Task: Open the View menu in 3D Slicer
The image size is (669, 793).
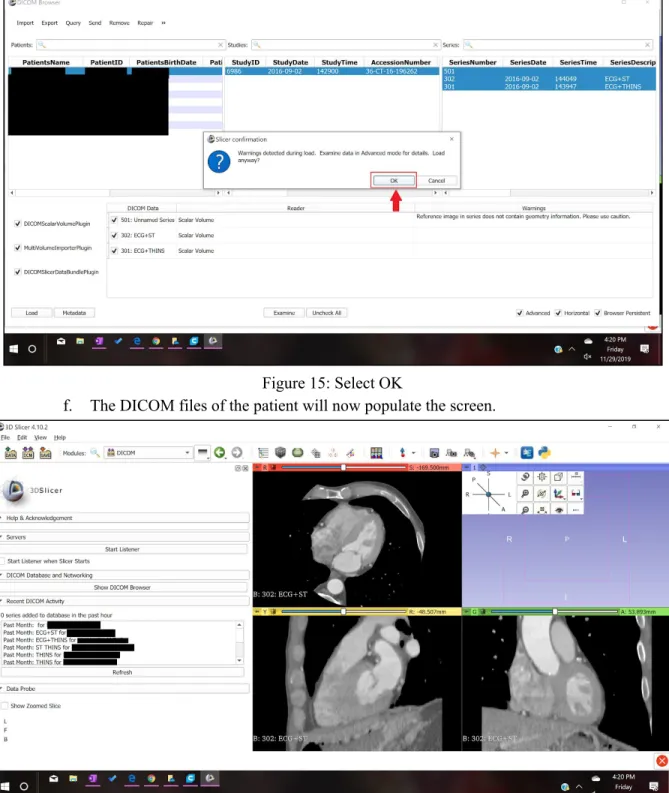Action: click(40, 437)
